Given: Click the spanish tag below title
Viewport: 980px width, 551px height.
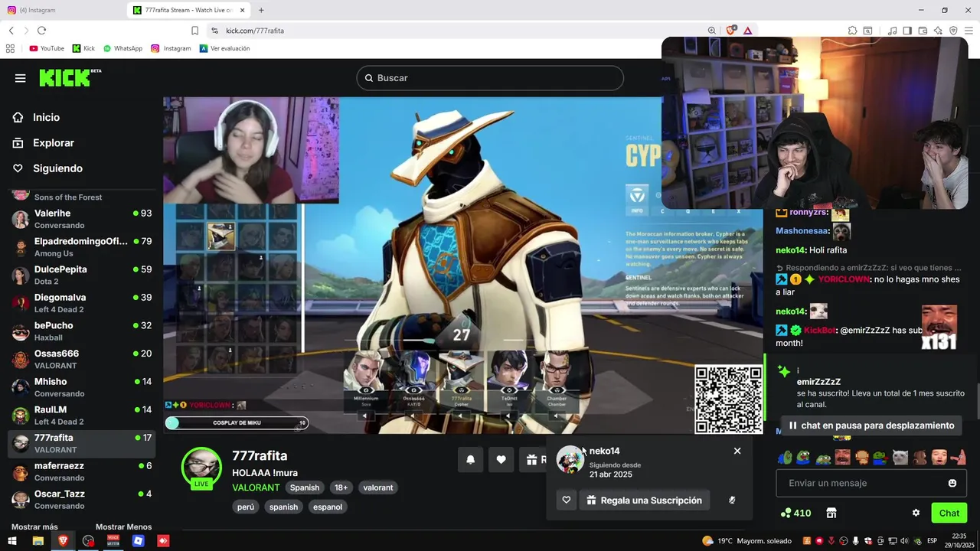Looking at the screenshot, I should click(283, 507).
